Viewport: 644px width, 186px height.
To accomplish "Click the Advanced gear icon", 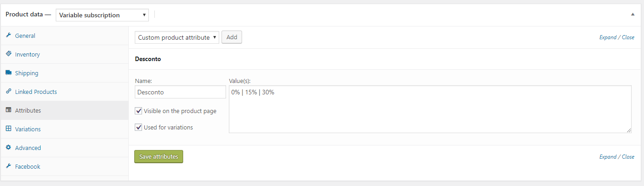I will tap(8, 148).
